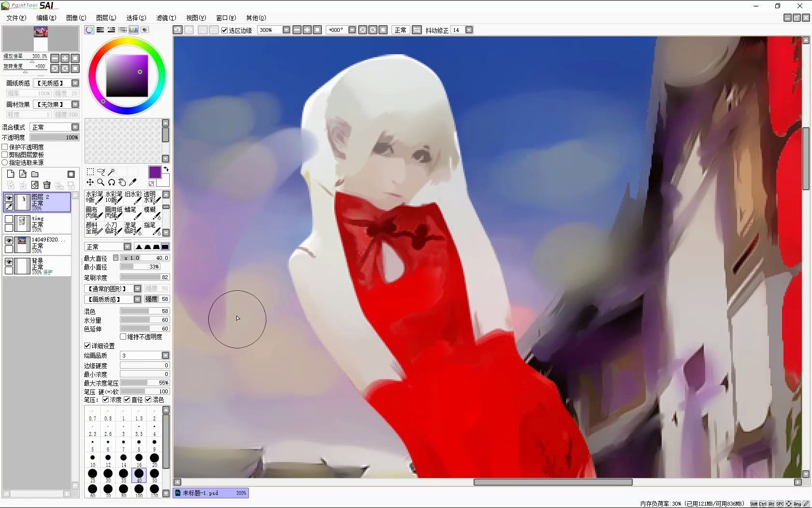
Task: Open 抖动修正 stabilizer dropdown
Action: point(469,30)
